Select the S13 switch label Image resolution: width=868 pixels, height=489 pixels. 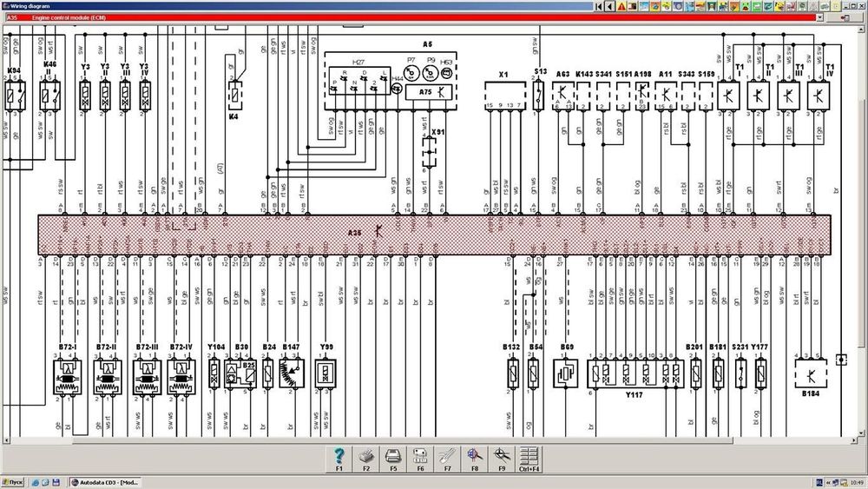click(541, 71)
